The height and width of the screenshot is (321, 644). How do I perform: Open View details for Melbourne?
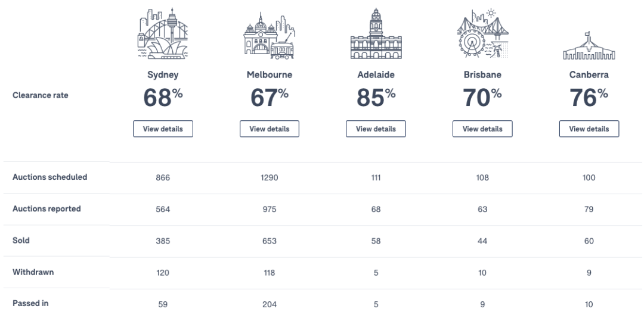pos(270,129)
